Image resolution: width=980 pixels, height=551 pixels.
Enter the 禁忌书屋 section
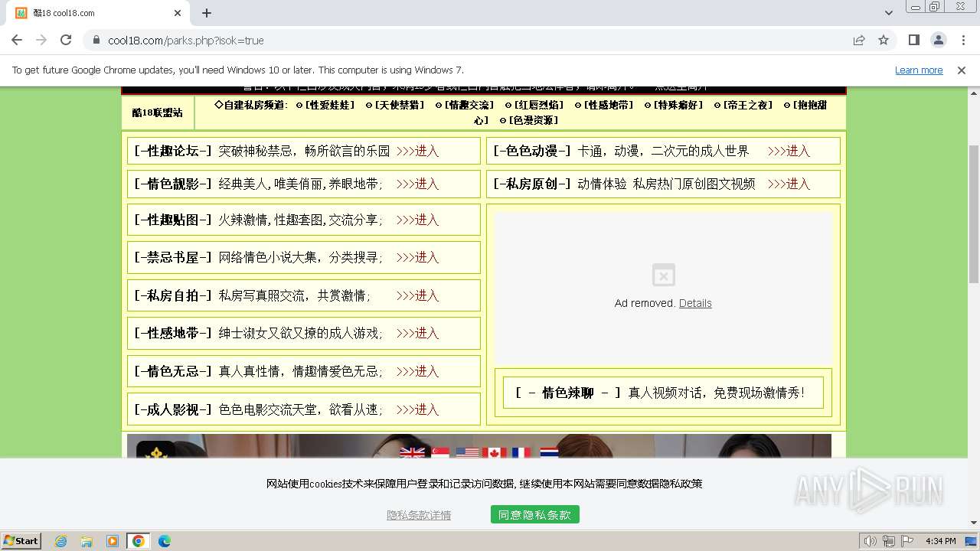(x=418, y=257)
